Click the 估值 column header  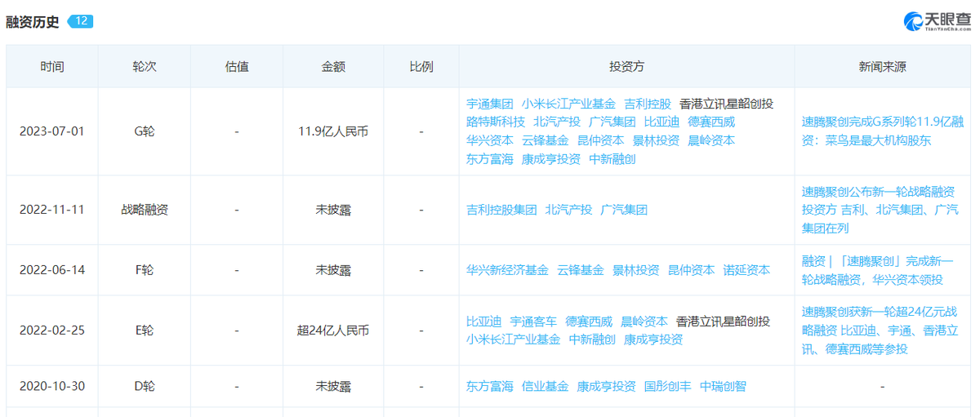pos(237,67)
